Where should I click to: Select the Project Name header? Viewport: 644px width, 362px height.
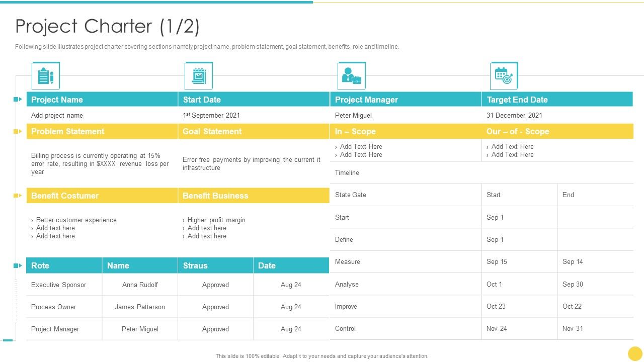pyautogui.click(x=102, y=100)
